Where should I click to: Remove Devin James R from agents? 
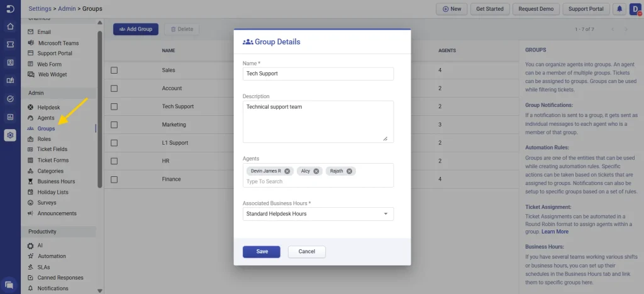tap(287, 171)
